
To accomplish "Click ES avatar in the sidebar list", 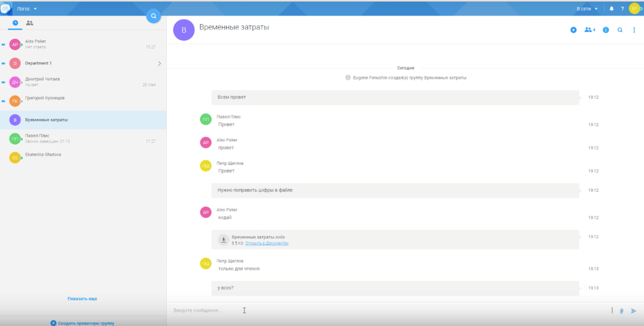I will [15, 158].
